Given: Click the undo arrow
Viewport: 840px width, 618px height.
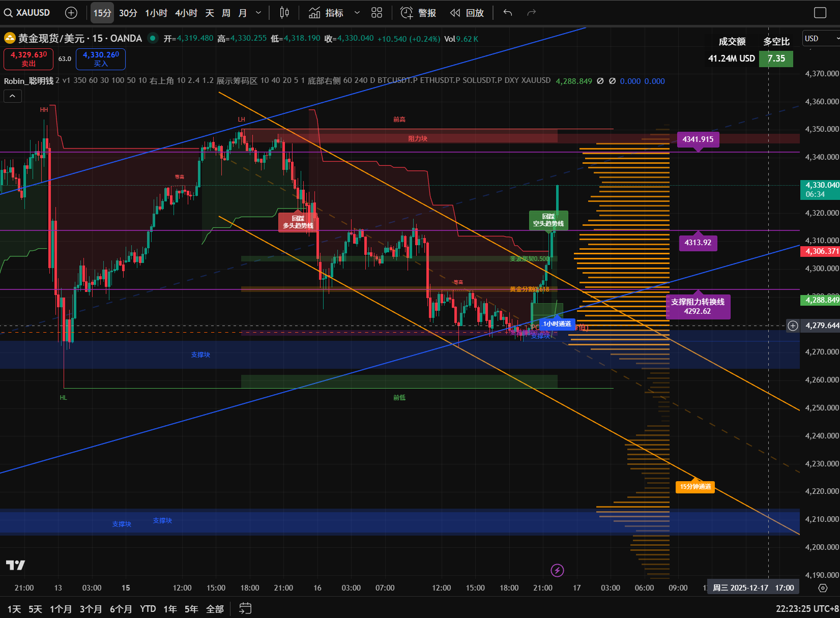Looking at the screenshot, I should 508,13.
